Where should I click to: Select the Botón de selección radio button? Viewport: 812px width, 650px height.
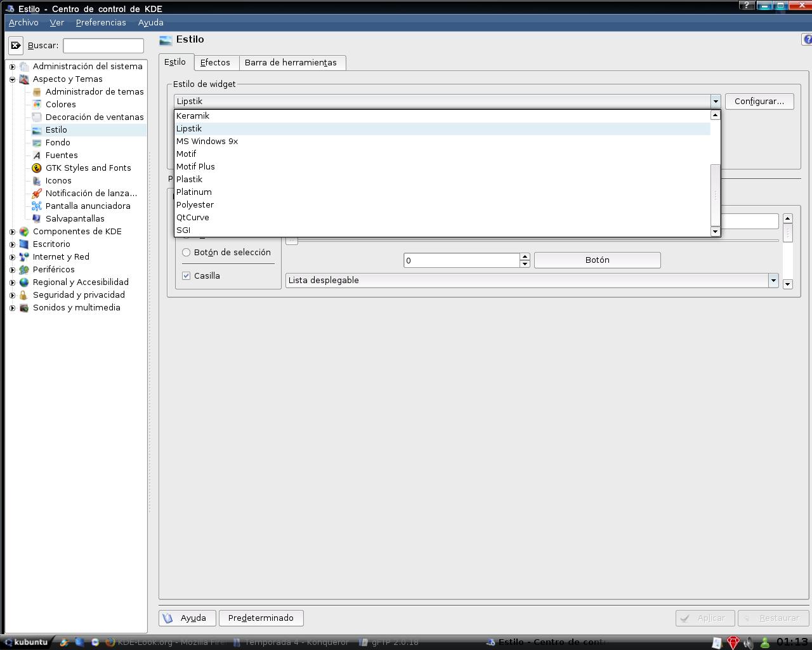pos(187,253)
